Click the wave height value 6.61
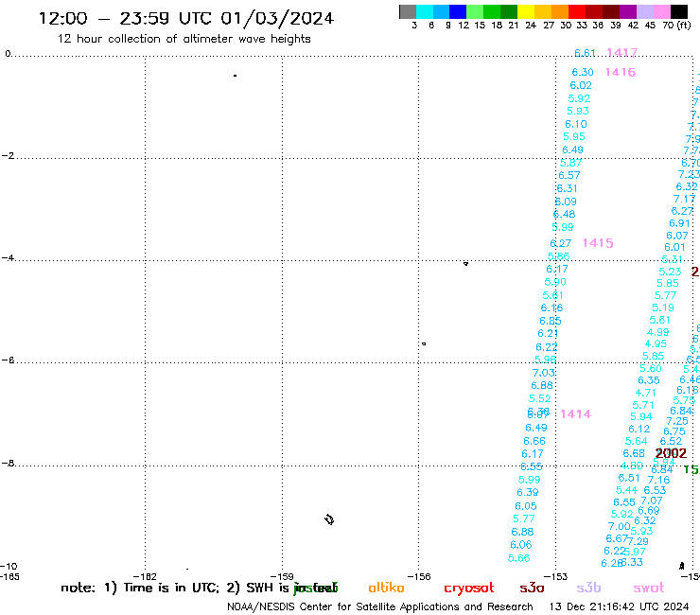 click(x=585, y=53)
